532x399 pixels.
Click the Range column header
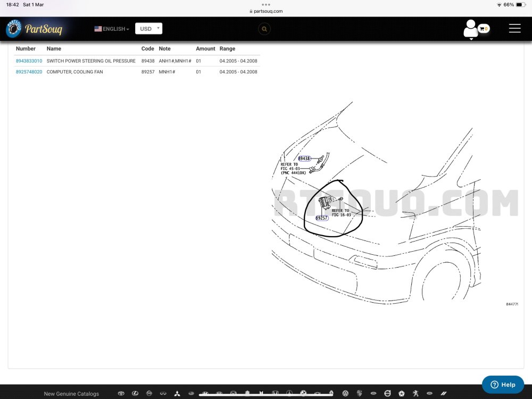pyautogui.click(x=227, y=48)
